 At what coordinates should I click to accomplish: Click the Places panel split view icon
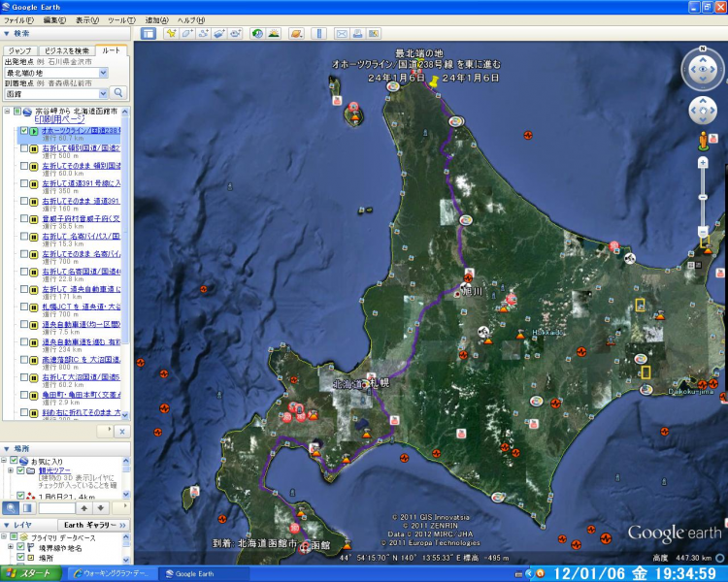click(x=27, y=507)
